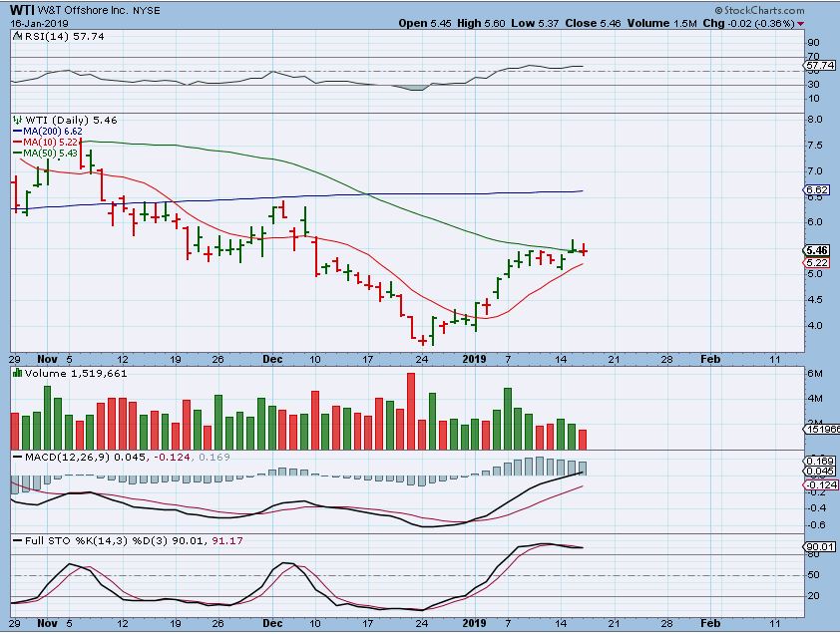Screen dimensions: 840x634
Task: Click the 6.62 MA(200) price axis tag
Action: (x=816, y=189)
